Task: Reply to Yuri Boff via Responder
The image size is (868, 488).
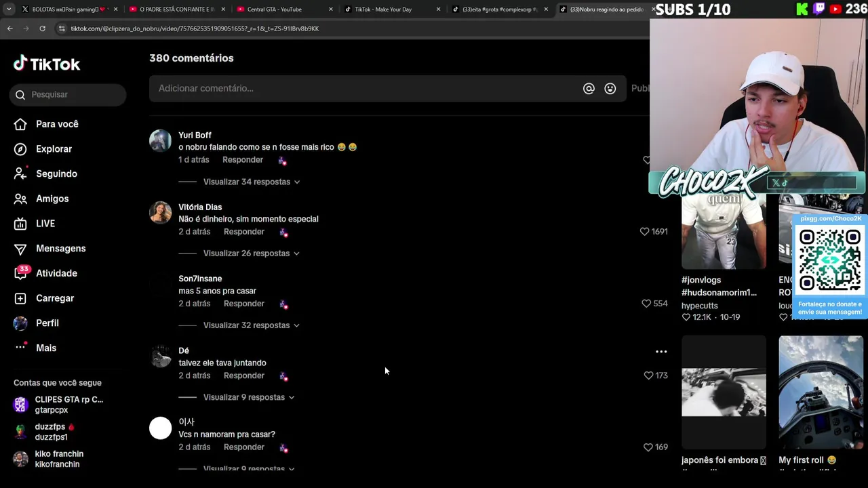Action: (x=243, y=160)
